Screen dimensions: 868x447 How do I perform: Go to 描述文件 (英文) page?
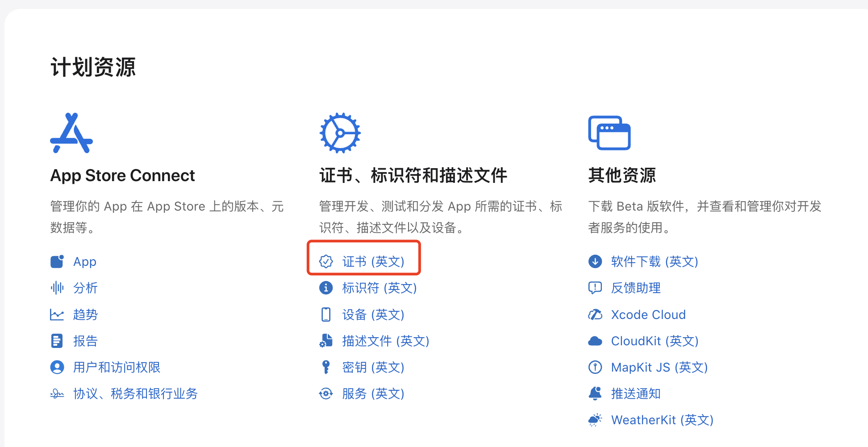coord(385,341)
